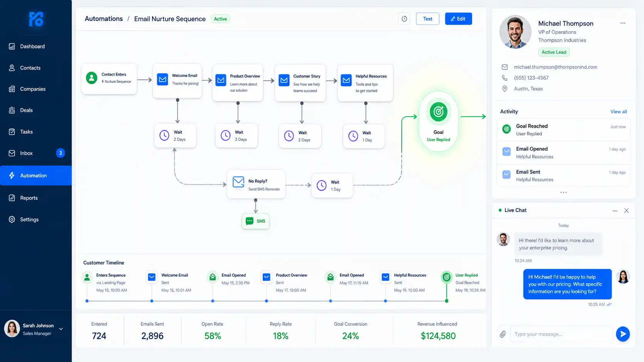Open Companies in the sidebar
The height and width of the screenshot is (362, 644).
(36, 89)
